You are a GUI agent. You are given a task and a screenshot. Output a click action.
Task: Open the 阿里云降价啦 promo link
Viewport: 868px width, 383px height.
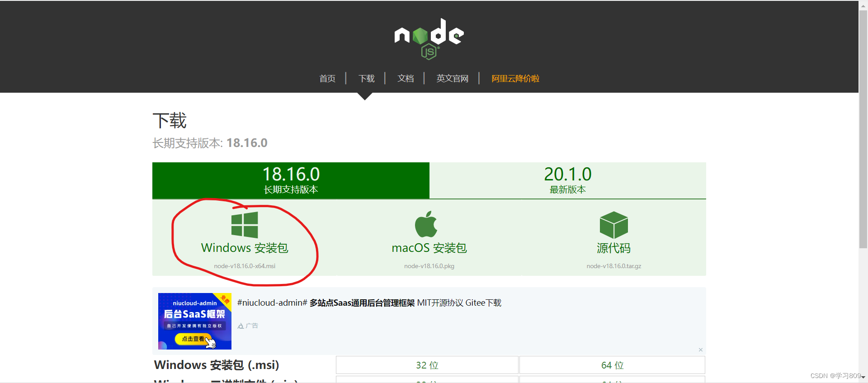tap(515, 79)
